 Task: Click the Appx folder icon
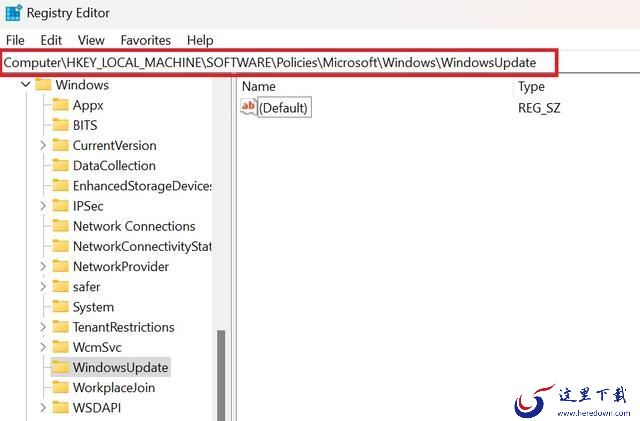[60, 105]
